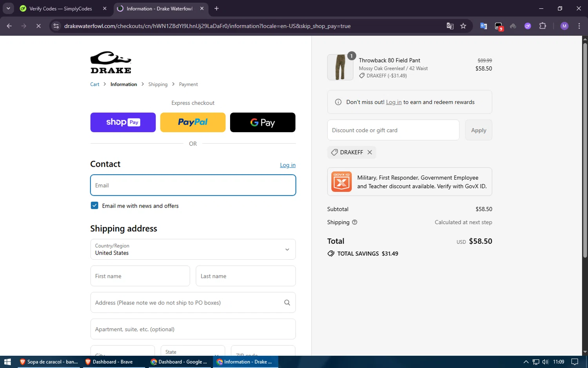This screenshot has height=368, width=588.
Task: Select the Payment breadcrumb step
Action: coord(189,84)
